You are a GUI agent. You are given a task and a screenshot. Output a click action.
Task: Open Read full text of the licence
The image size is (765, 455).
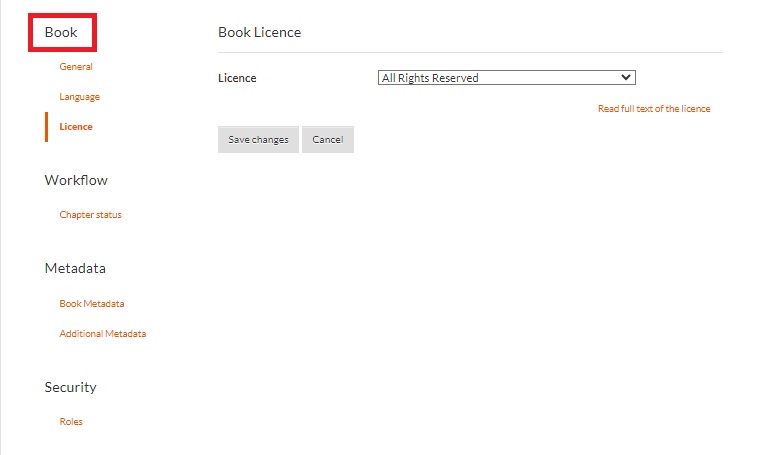654,109
